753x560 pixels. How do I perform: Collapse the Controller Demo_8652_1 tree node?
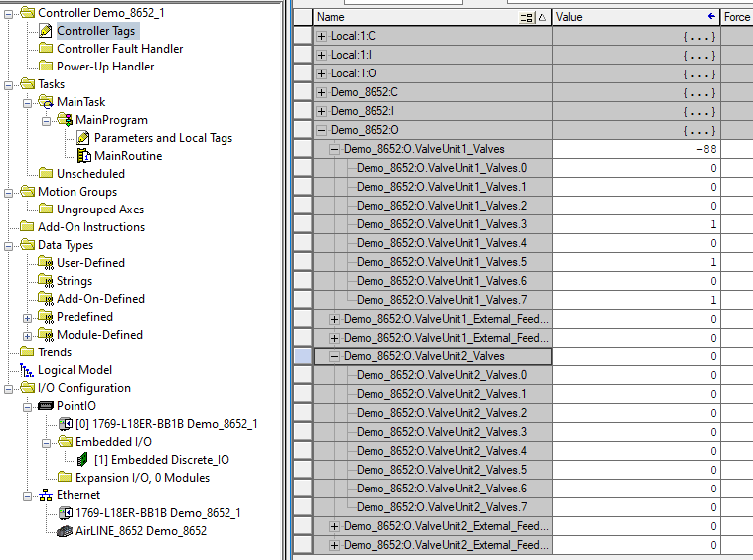click(x=8, y=14)
